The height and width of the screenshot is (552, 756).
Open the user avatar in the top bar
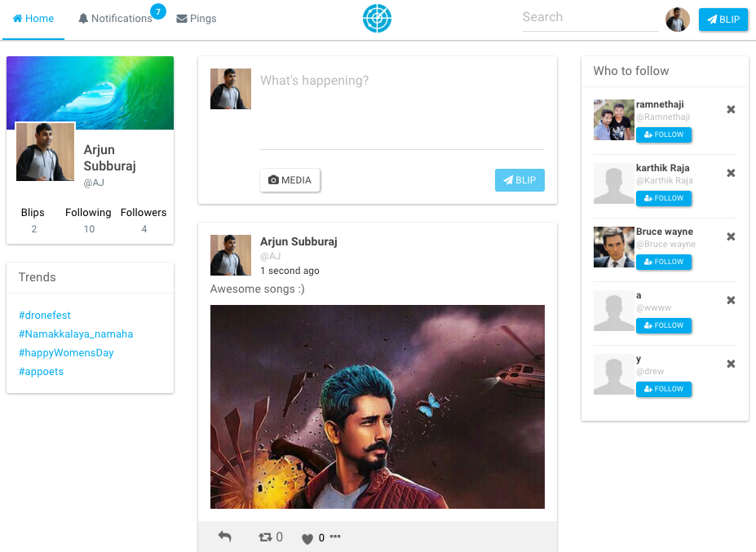[678, 20]
